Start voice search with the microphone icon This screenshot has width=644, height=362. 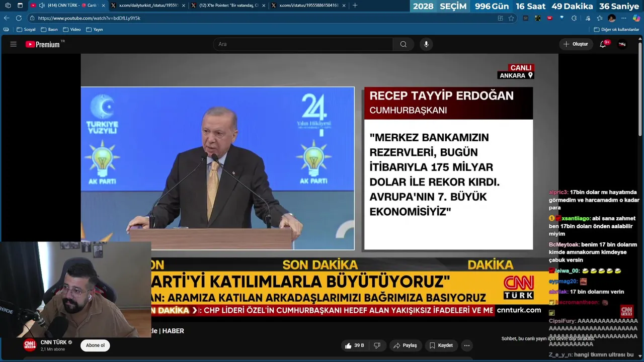(x=426, y=44)
